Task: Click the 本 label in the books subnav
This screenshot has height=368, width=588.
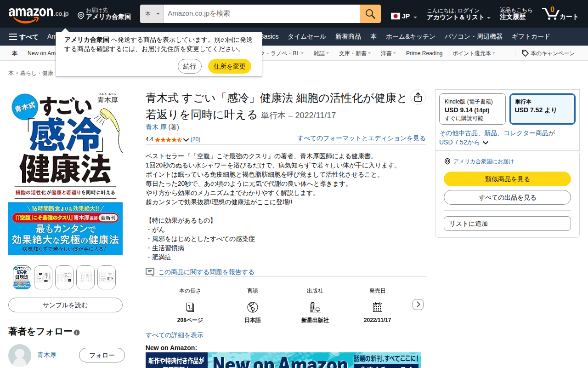Action: [15, 53]
